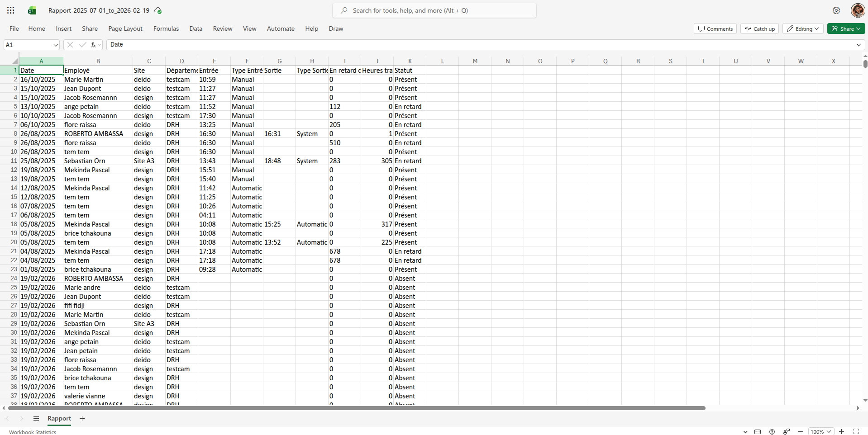Expand the formula bar chevron
The height and width of the screenshot is (435, 868).
pos(858,45)
